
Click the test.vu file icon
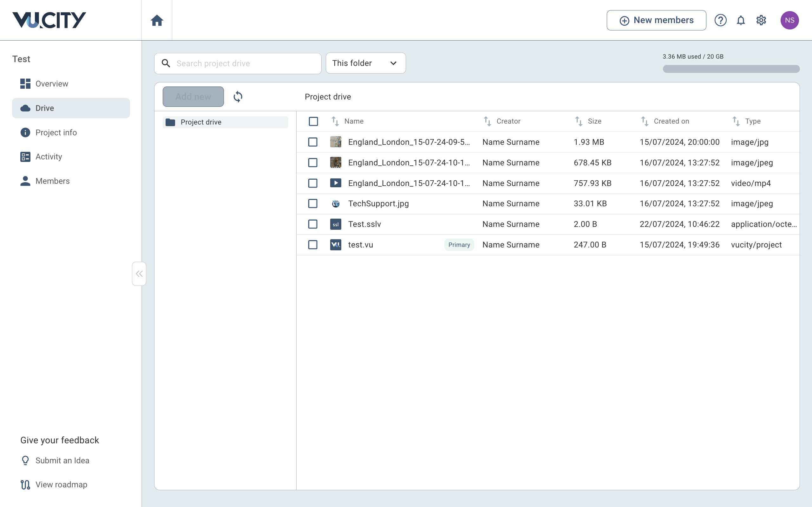point(336,245)
